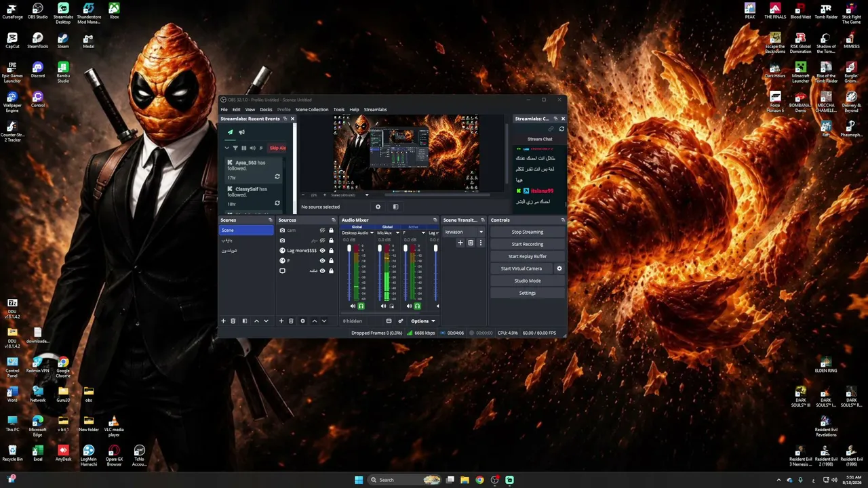The width and height of the screenshot is (868, 488).
Task: Open the Tools menu
Action: (x=339, y=110)
